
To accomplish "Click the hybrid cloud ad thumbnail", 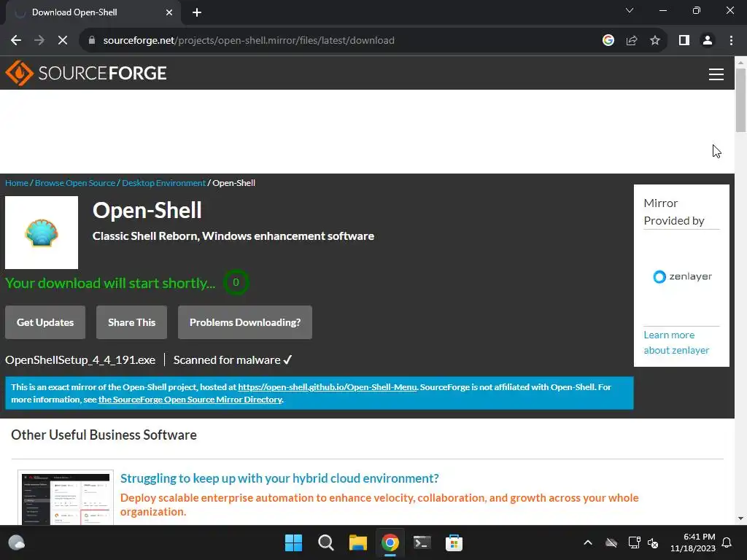I will 66,498.
